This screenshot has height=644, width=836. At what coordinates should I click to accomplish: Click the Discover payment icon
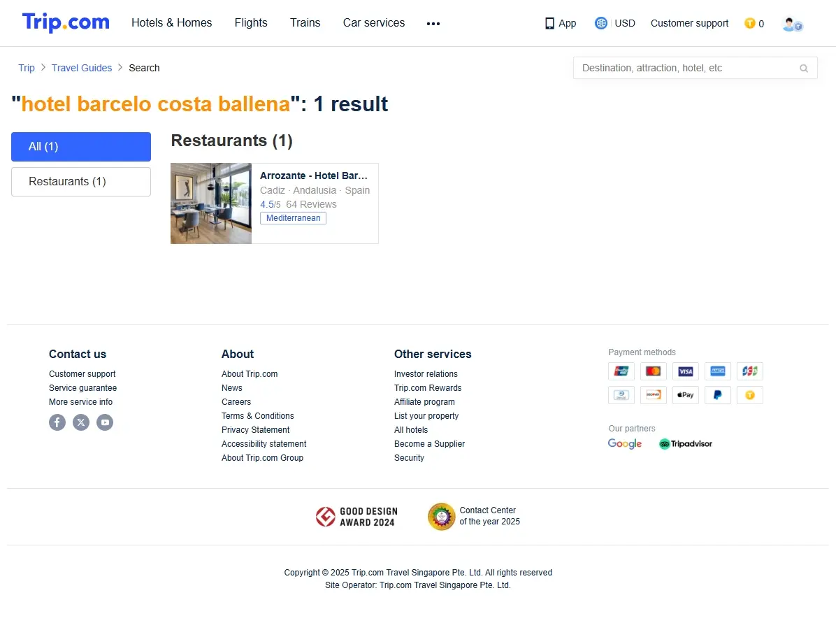pyautogui.click(x=653, y=395)
